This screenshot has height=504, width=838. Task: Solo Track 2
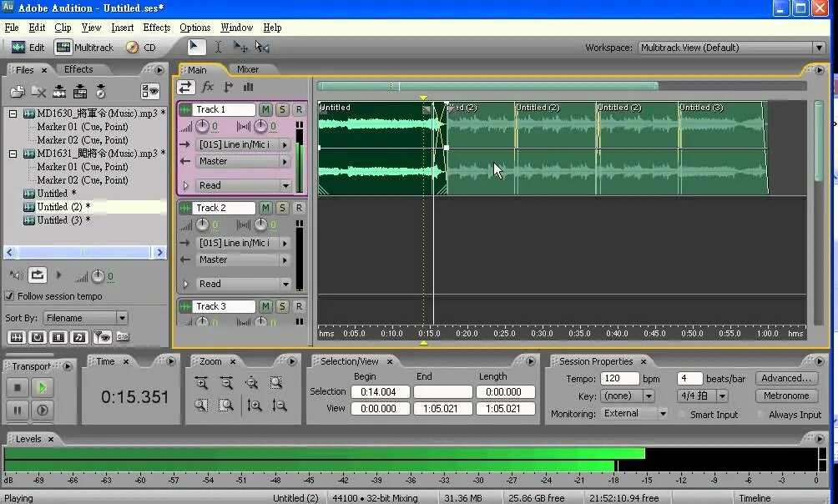coord(282,208)
